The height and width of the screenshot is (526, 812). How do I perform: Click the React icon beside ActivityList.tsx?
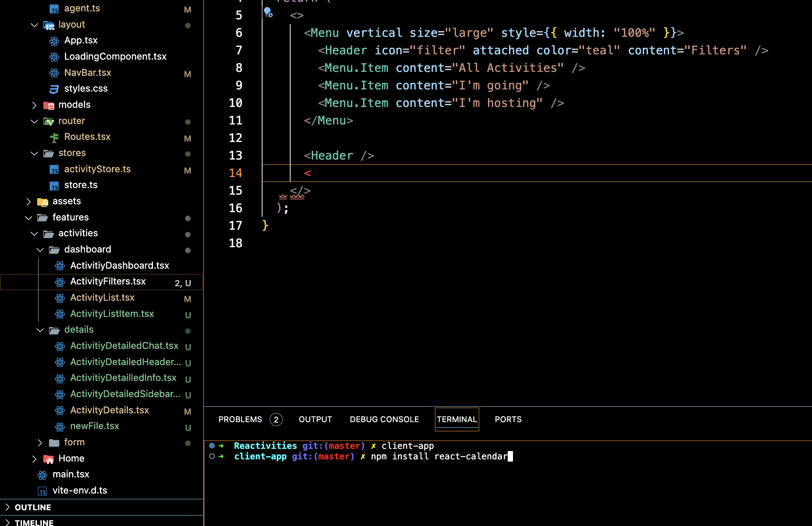(x=60, y=299)
